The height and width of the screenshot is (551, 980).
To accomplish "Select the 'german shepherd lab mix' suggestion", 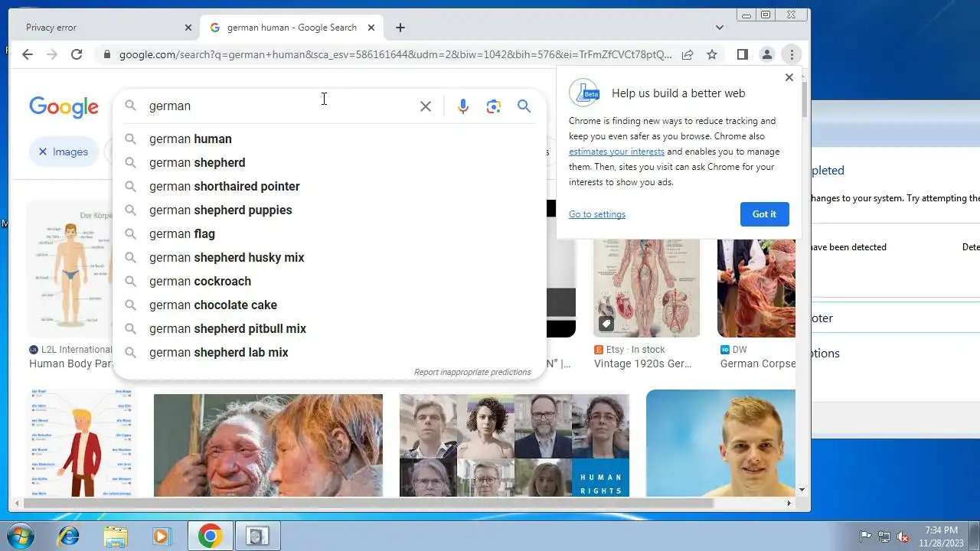I will [329, 352].
